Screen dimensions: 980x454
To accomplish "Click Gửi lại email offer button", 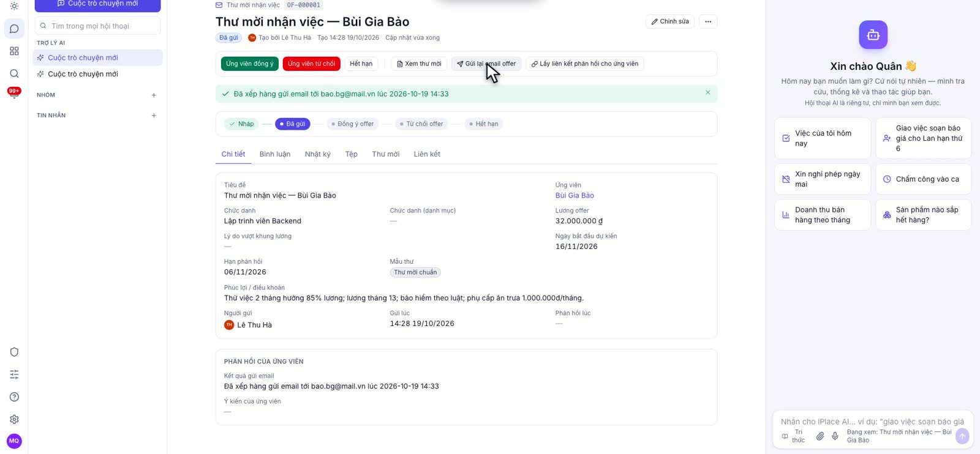I will pyautogui.click(x=486, y=64).
